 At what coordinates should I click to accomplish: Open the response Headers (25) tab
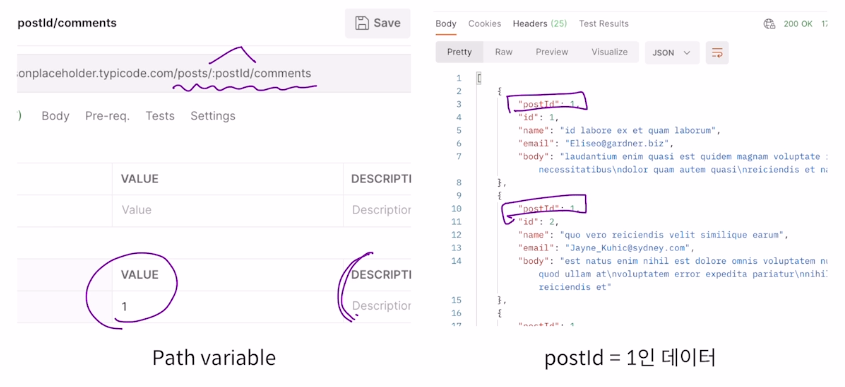pos(539,24)
